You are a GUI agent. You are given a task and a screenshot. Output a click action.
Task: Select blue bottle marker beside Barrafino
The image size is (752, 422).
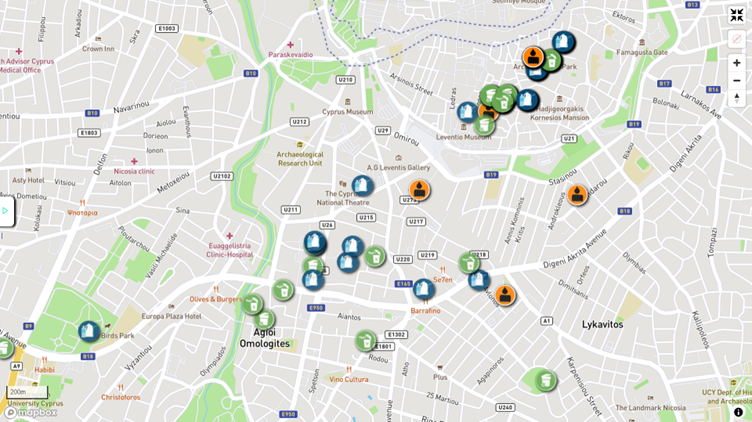pyautogui.click(x=424, y=289)
